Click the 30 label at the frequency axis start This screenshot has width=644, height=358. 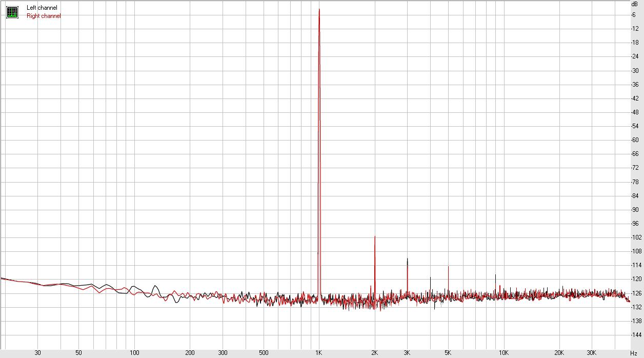coord(37,353)
